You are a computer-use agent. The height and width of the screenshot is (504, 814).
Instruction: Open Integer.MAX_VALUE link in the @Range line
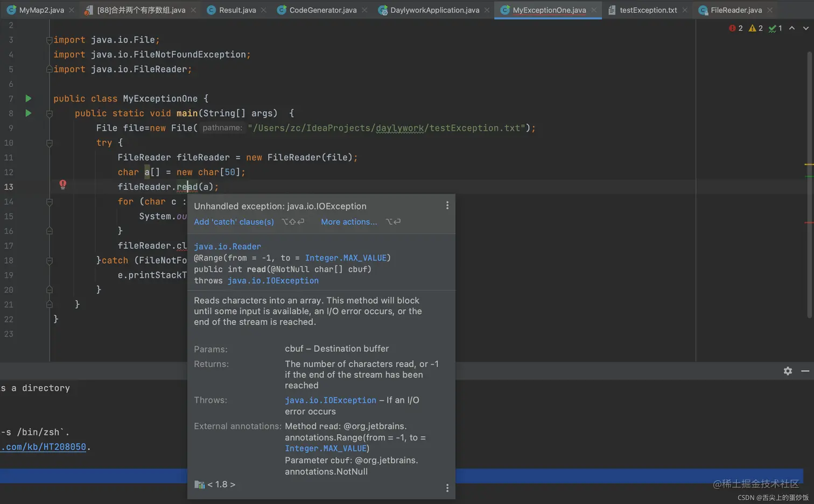346,258
